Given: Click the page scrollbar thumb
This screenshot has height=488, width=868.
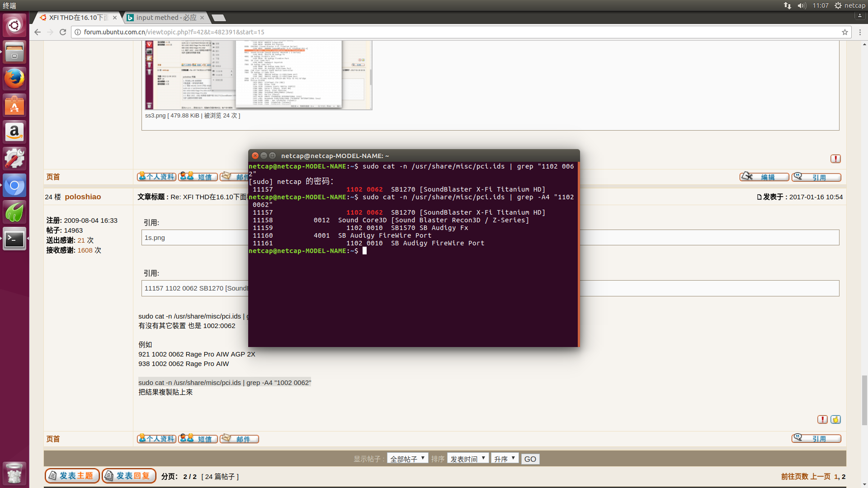Looking at the screenshot, I should (864, 400).
